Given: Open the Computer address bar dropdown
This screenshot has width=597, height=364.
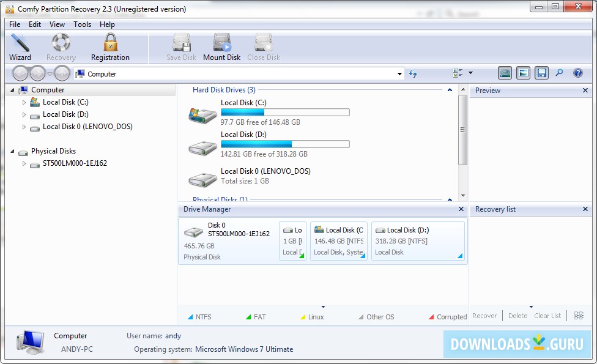Looking at the screenshot, I should (399, 74).
